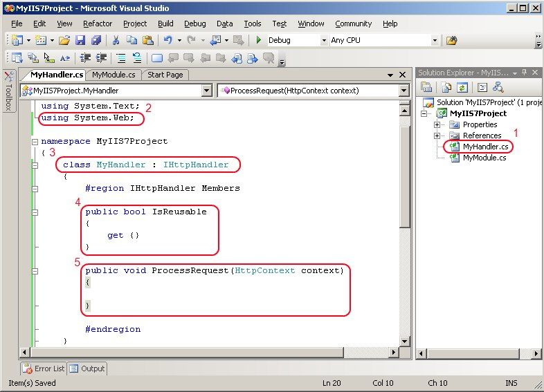Viewport: 544px width, 392px height.
Task: Click the Save All icon
Action: pos(96,40)
